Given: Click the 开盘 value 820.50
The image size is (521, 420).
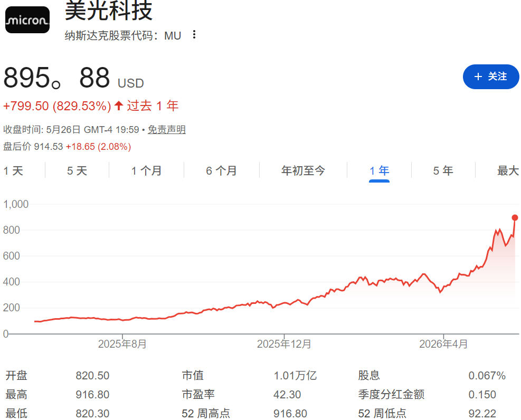Looking at the screenshot, I should [92, 376].
